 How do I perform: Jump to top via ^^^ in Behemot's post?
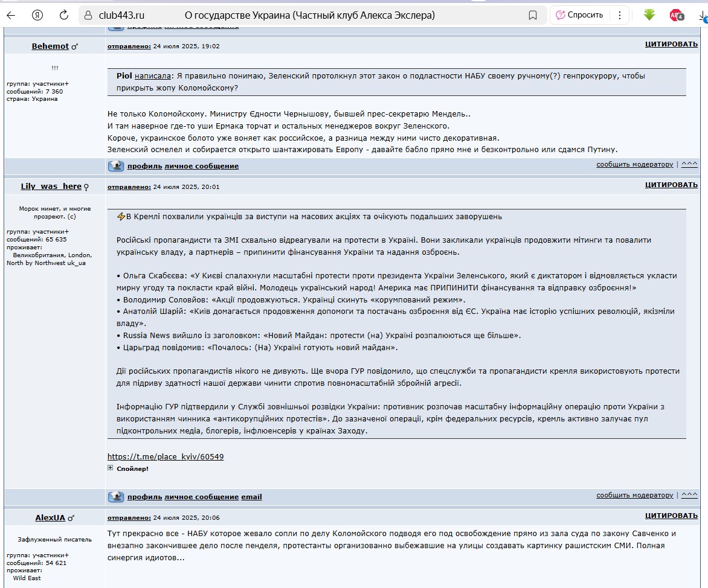coord(689,164)
